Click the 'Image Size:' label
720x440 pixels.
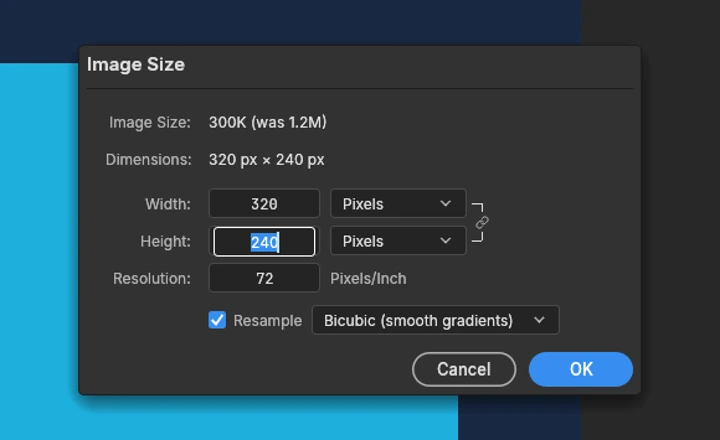pos(150,123)
